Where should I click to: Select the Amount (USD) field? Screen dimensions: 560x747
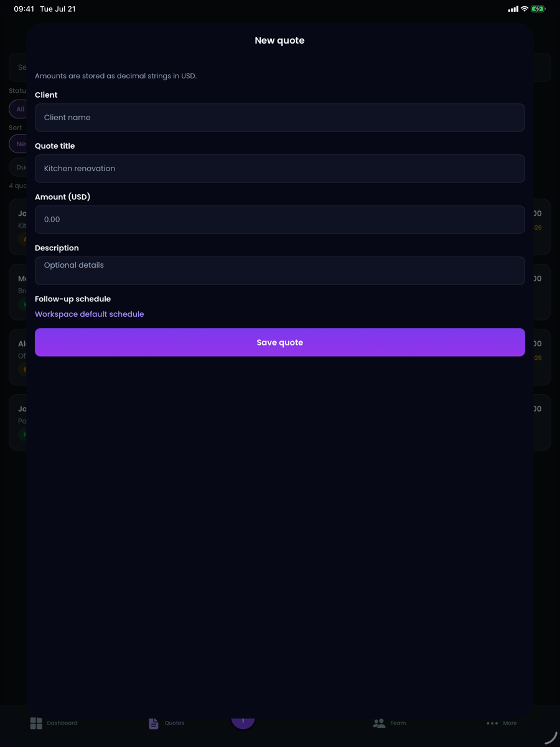280,220
